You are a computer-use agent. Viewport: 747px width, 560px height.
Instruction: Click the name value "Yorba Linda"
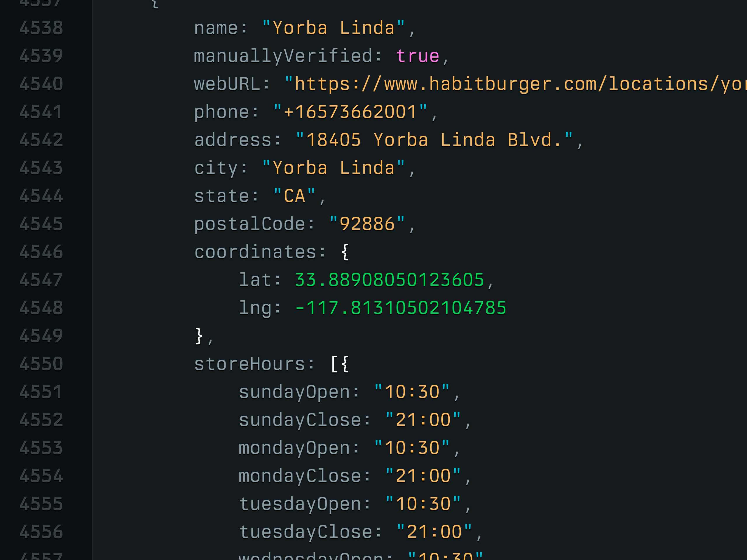point(333,28)
